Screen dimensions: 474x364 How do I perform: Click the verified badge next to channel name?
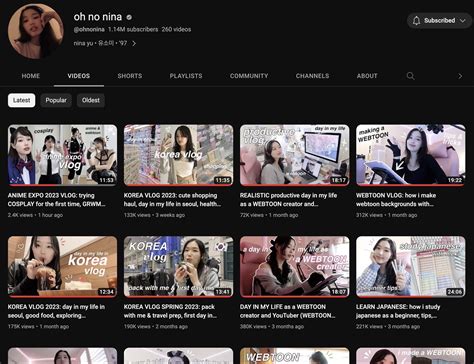[129, 17]
